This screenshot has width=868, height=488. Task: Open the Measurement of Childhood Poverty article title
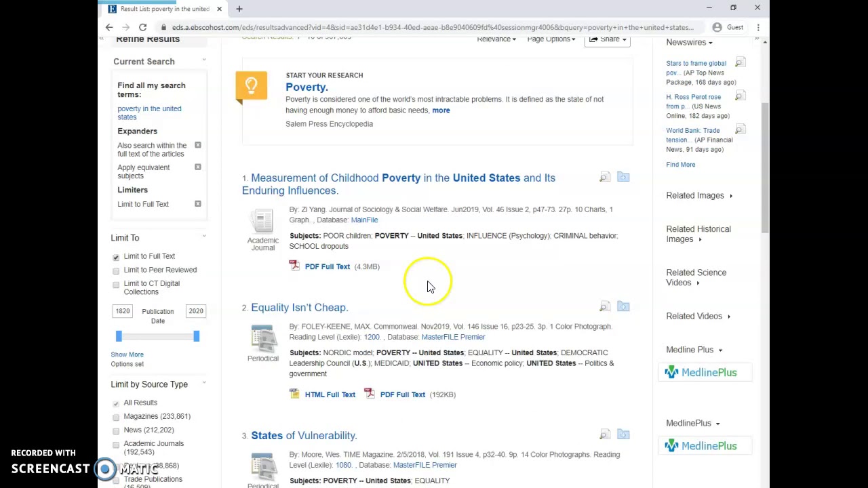[399, 184]
